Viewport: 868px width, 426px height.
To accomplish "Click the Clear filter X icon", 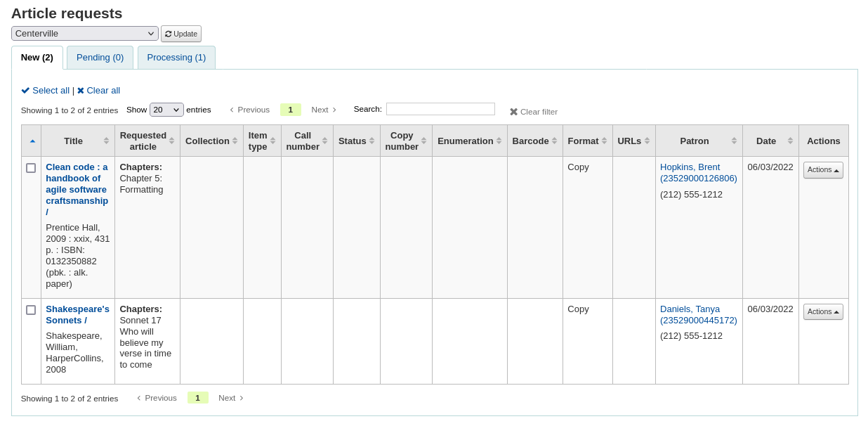I will (513, 111).
